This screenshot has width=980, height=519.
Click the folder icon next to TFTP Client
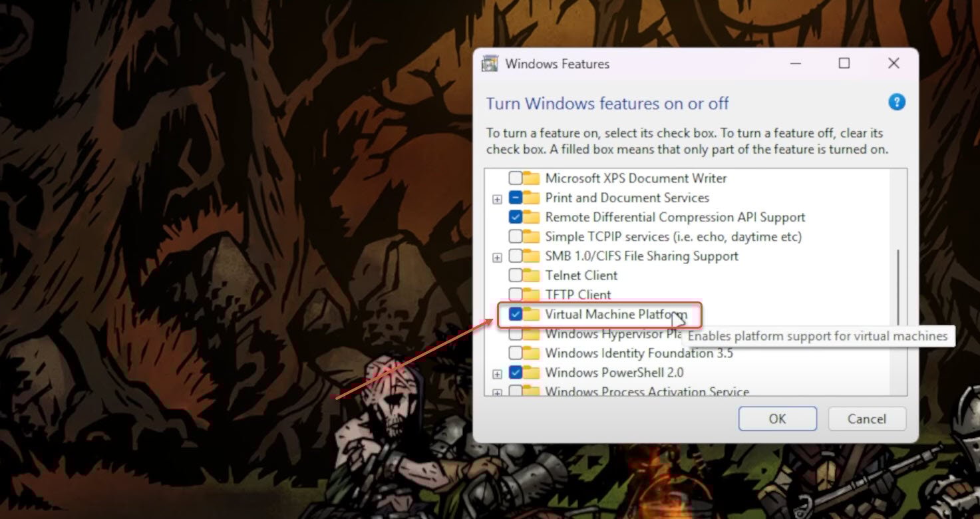point(531,295)
